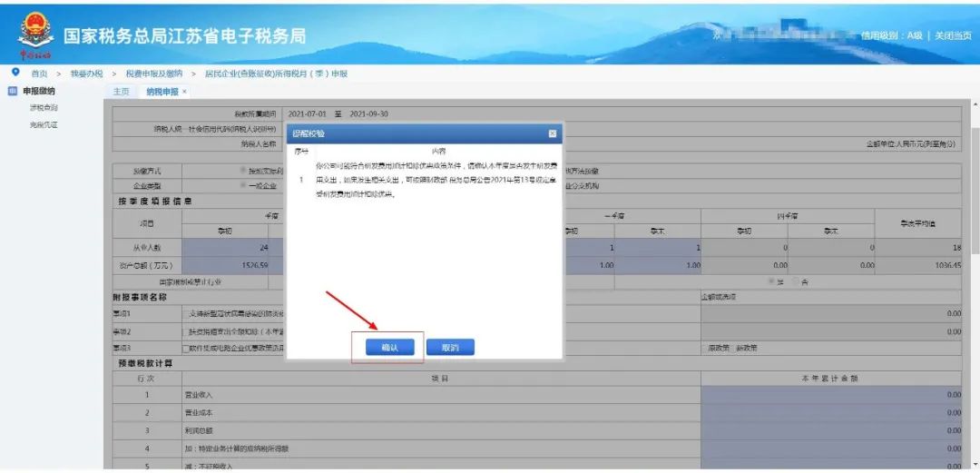
Task: Click the 利润总额 amount field
Action: pyautogui.click(x=831, y=430)
